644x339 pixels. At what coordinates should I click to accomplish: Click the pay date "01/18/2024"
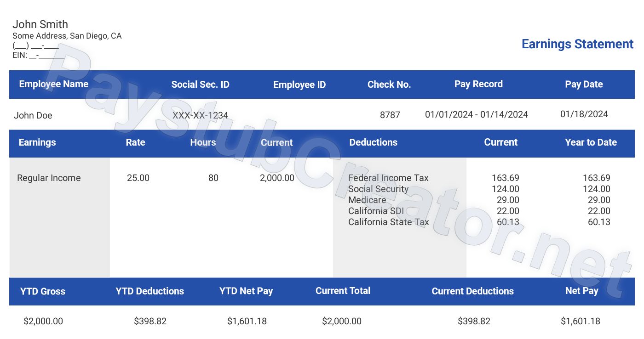point(584,114)
